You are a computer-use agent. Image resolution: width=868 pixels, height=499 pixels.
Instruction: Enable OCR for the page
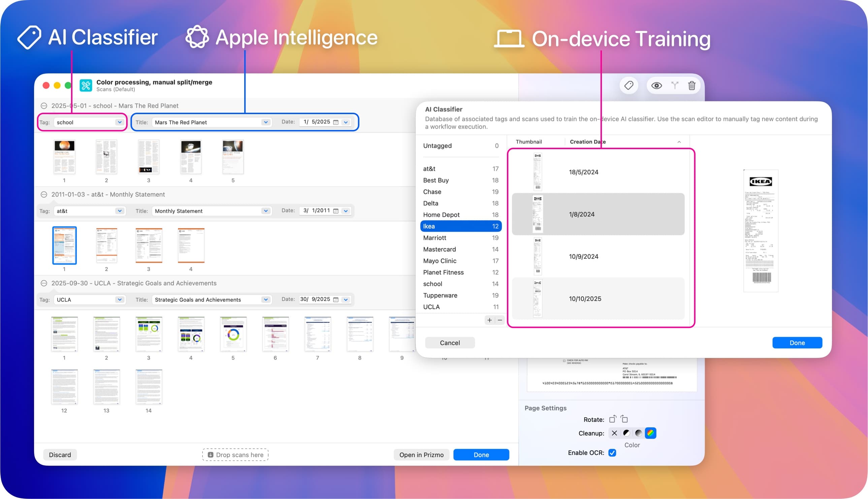pos(612,453)
